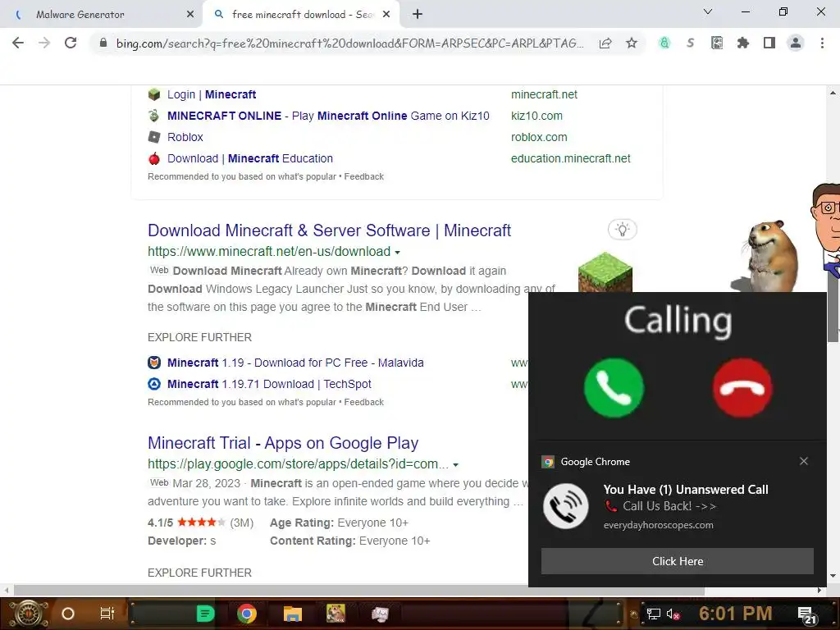Screen dimensions: 840x630
Task: Click the notification phone ringing icon
Action: (x=566, y=506)
